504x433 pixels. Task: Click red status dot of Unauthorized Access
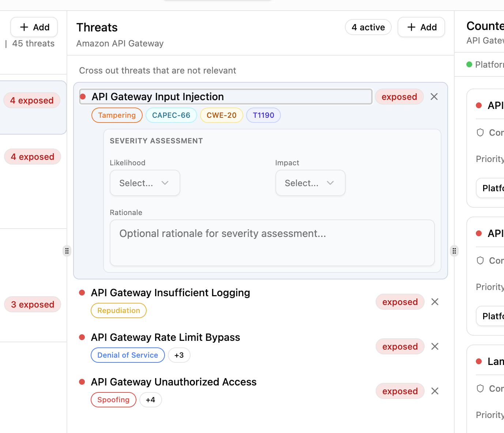point(82,382)
